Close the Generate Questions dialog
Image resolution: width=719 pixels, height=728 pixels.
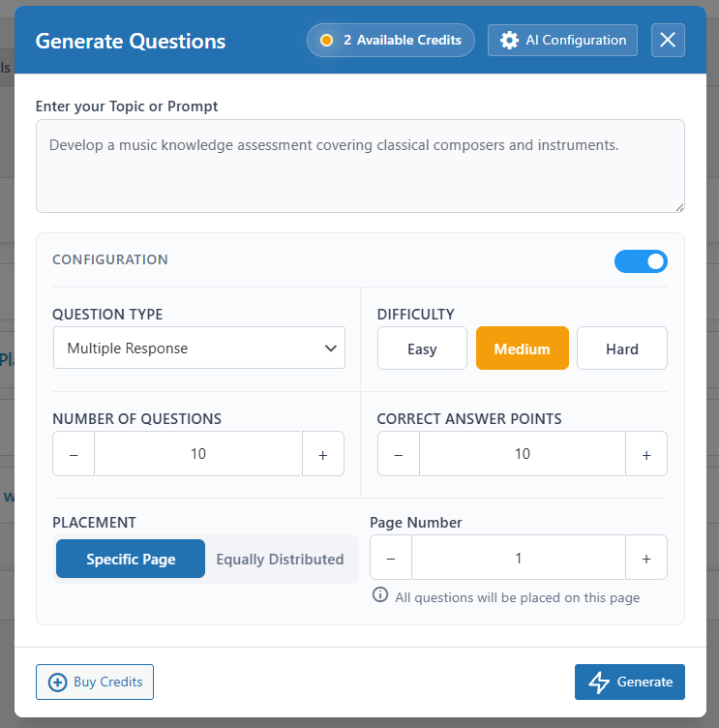668,41
